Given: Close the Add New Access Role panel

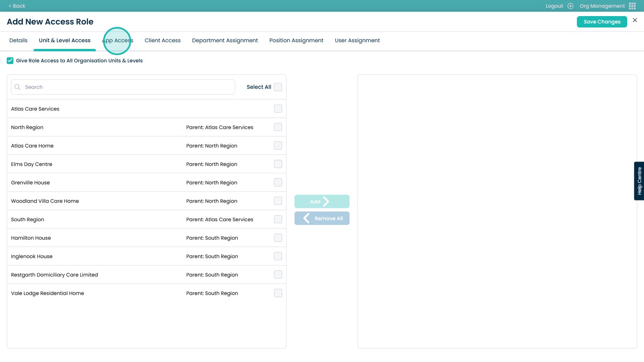Looking at the screenshot, I should (635, 20).
